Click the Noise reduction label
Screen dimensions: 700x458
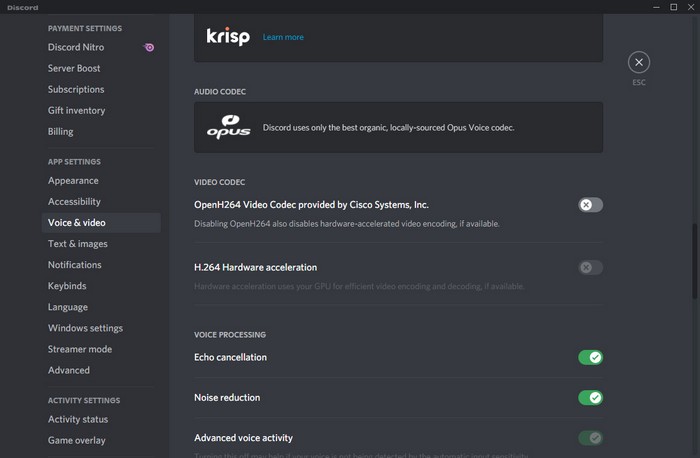(x=227, y=397)
